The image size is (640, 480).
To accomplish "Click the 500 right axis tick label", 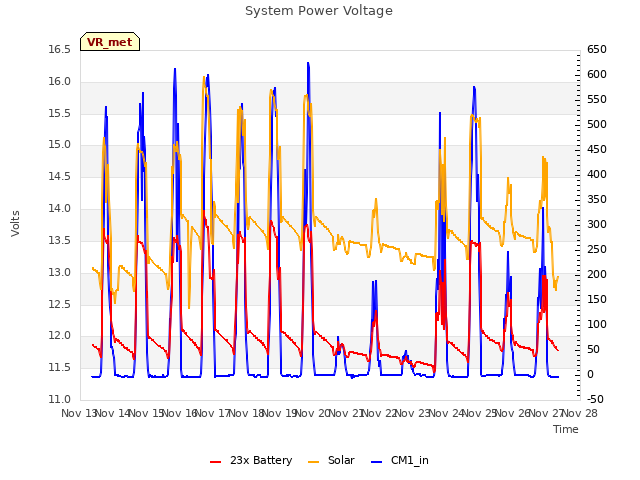I will click(597, 124).
